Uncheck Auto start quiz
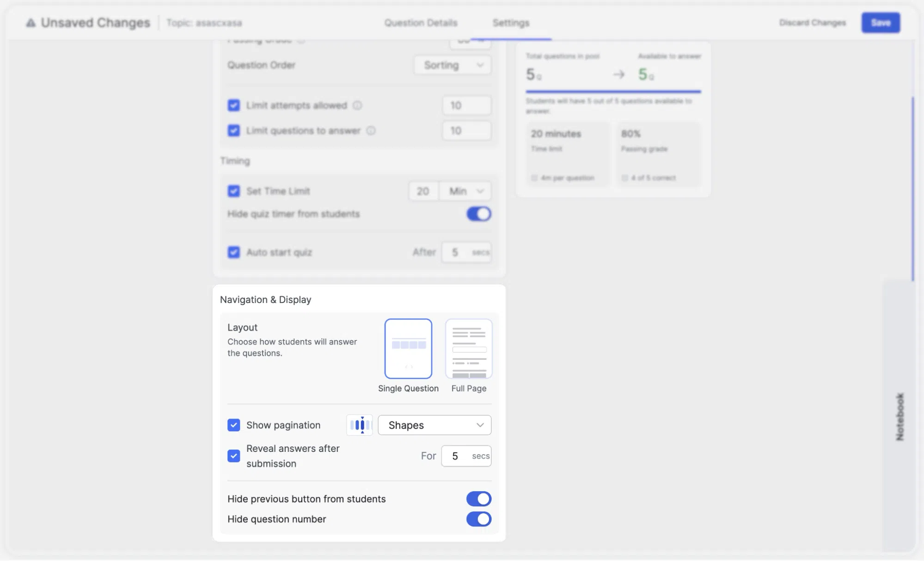This screenshot has height=561, width=924. point(234,253)
